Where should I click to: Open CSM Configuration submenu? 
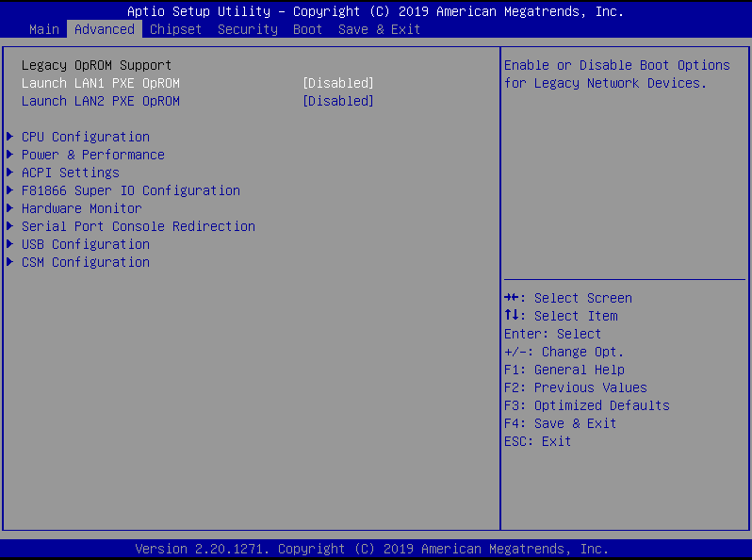point(85,262)
